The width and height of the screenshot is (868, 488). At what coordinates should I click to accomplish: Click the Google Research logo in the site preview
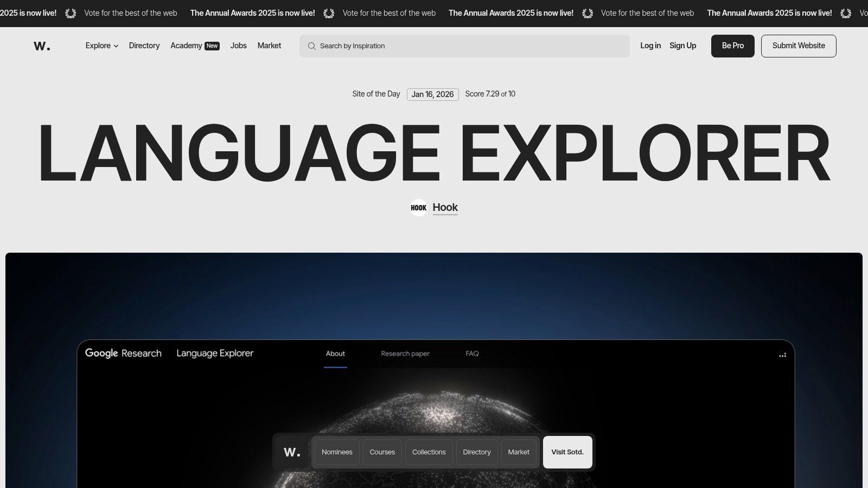click(123, 353)
